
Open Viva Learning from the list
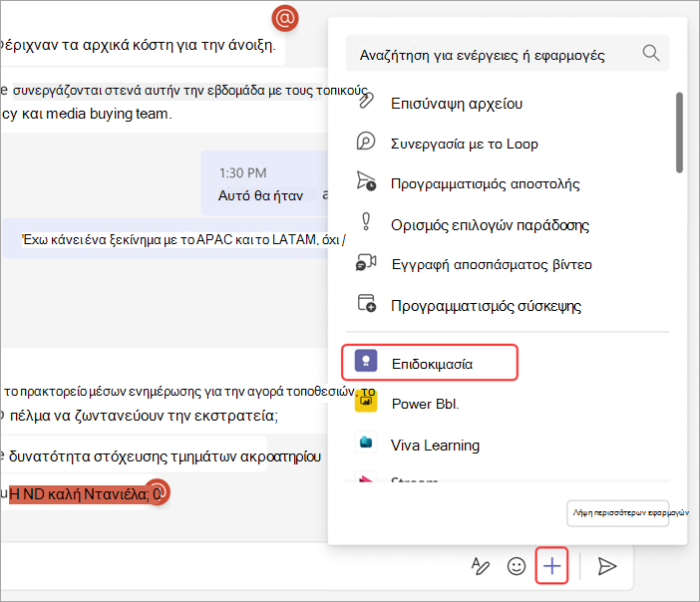435,446
